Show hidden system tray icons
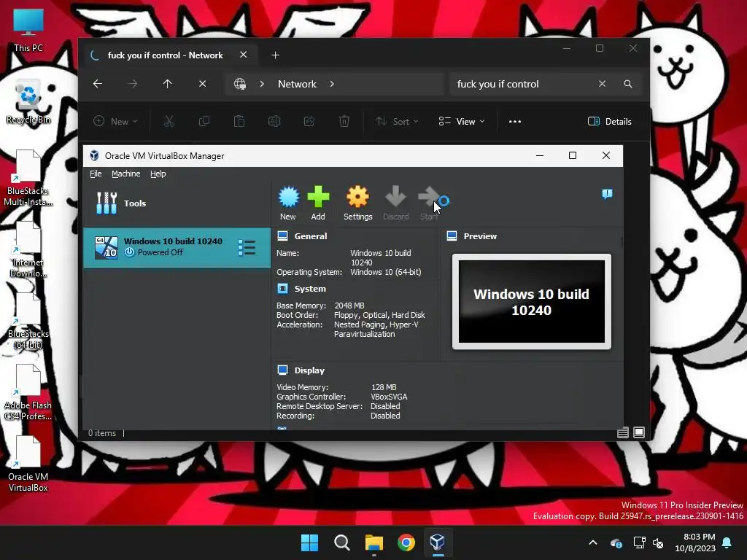 [593, 542]
